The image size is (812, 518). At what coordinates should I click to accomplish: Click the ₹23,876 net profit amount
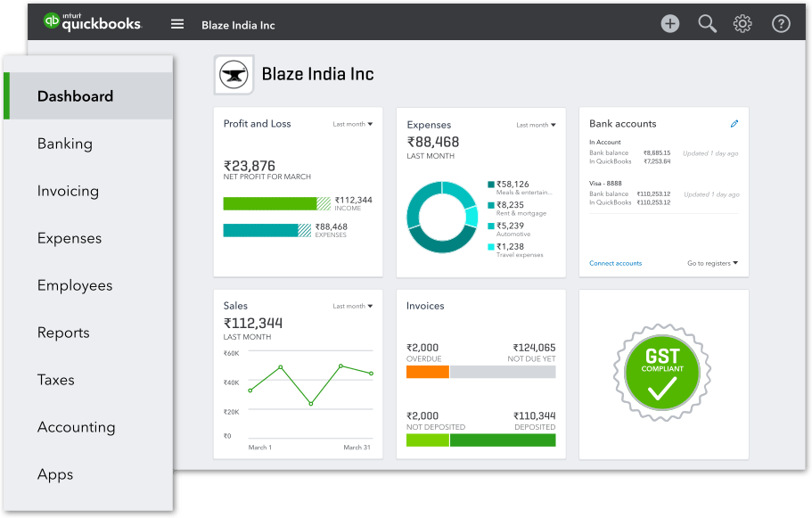click(249, 166)
